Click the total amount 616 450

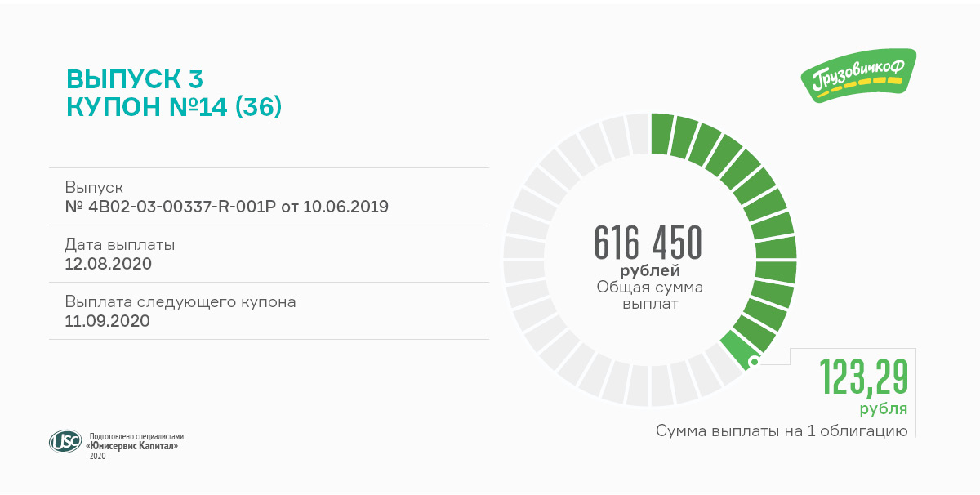tap(648, 242)
